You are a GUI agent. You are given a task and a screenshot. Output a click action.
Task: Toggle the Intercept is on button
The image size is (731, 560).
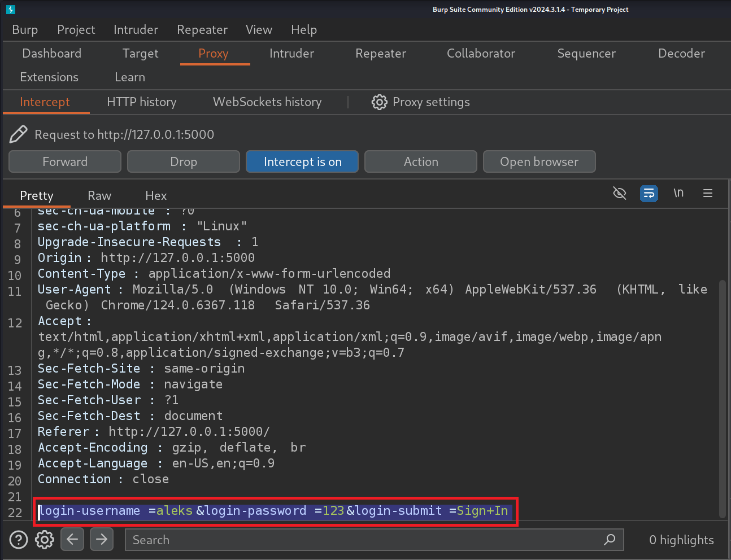coord(302,161)
